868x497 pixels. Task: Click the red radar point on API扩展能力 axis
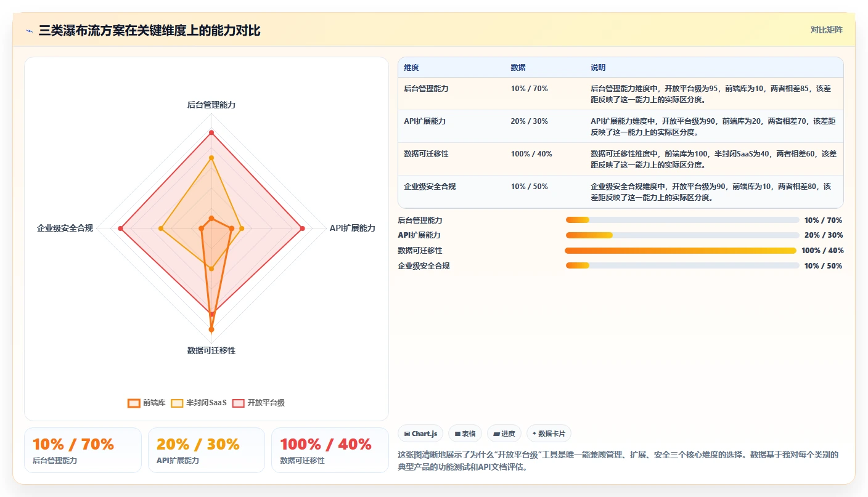click(x=303, y=228)
